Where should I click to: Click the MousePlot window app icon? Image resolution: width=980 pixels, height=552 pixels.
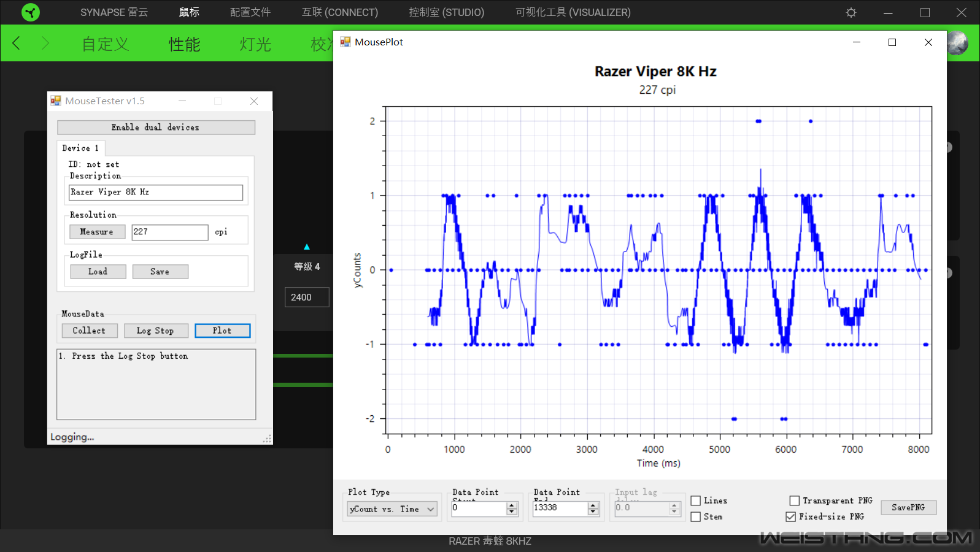(345, 42)
